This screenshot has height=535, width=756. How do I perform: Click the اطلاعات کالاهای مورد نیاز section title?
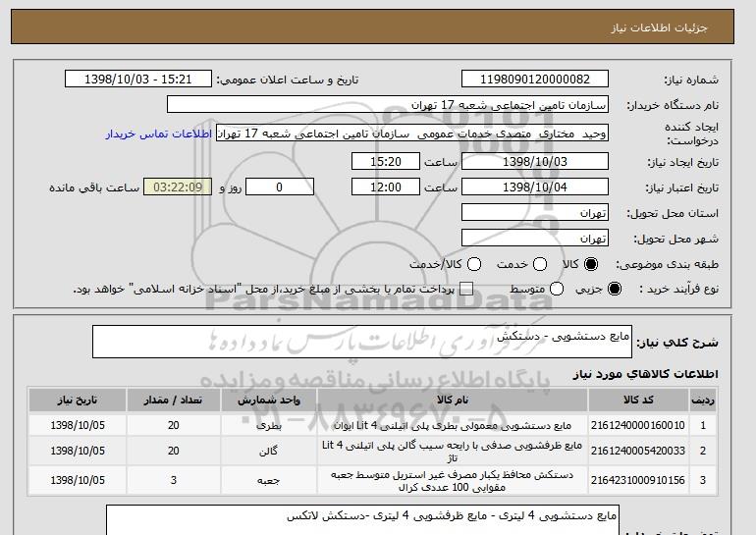pyautogui.click(x=646, y=374)
